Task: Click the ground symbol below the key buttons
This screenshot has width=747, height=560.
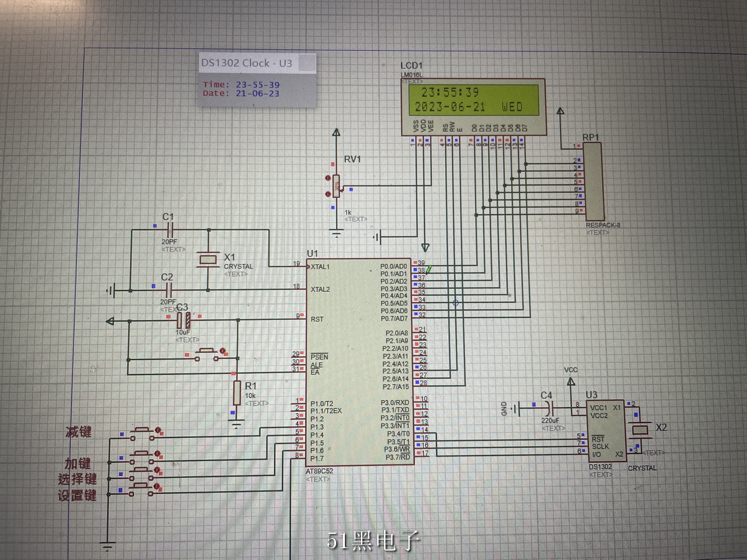Action: 108,546
